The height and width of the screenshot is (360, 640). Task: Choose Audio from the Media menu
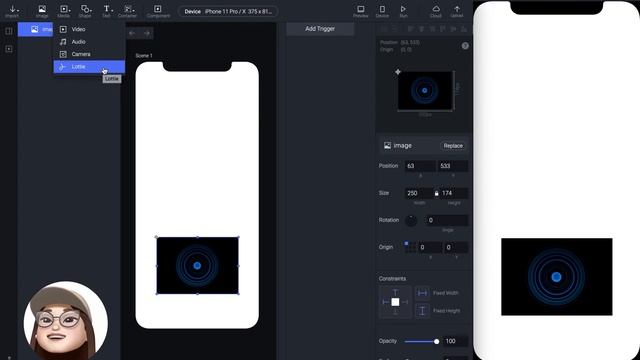pyautogui.click(x=89, y=42)
